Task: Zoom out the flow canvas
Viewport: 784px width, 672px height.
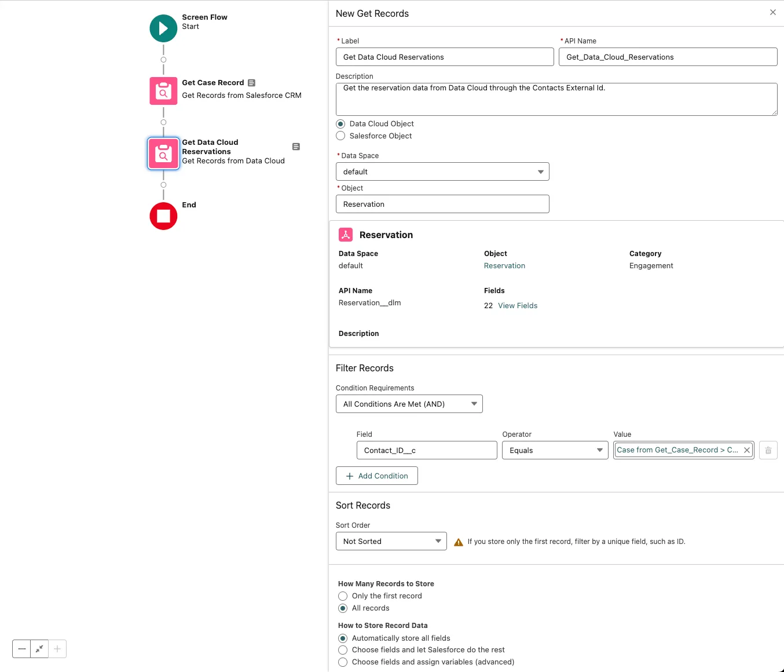Action: pos(22,649)
